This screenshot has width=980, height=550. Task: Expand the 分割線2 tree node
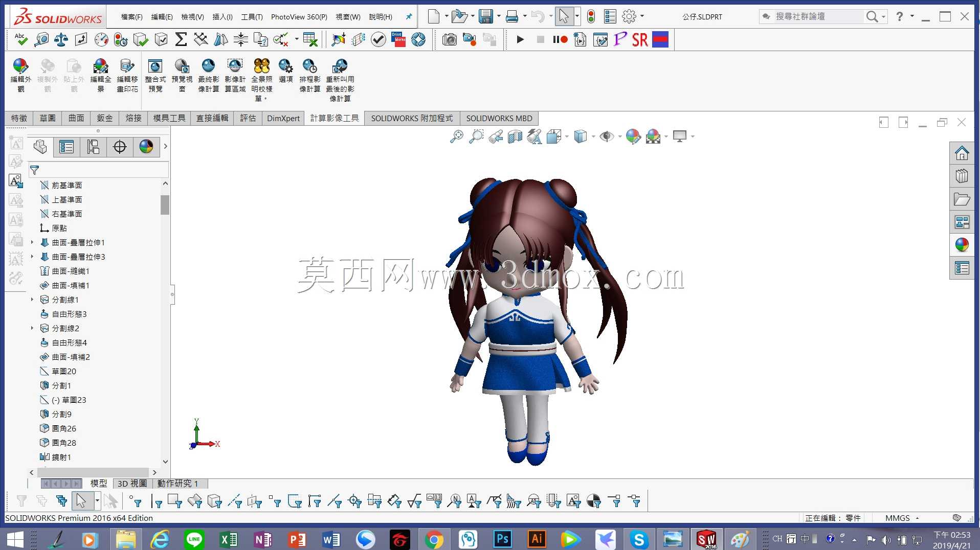coord(32,328)
